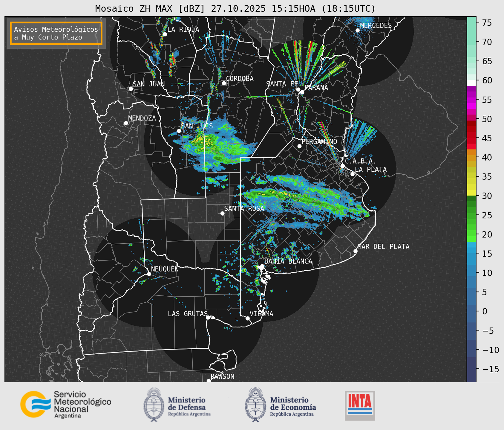Select the La Rioja marker dot
Image resolution: width=504 pixels, height=430 pixels.
click(165, 34)
